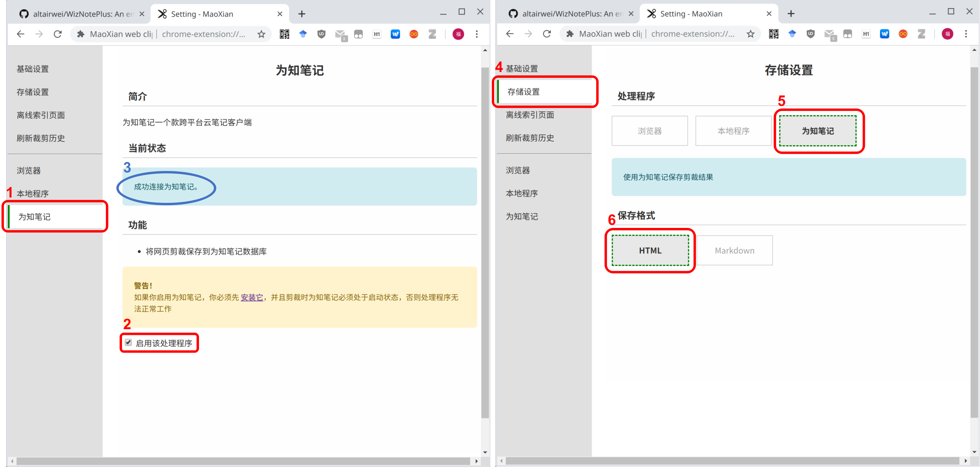Bookmark the page with the star in right window

[751, 34]
